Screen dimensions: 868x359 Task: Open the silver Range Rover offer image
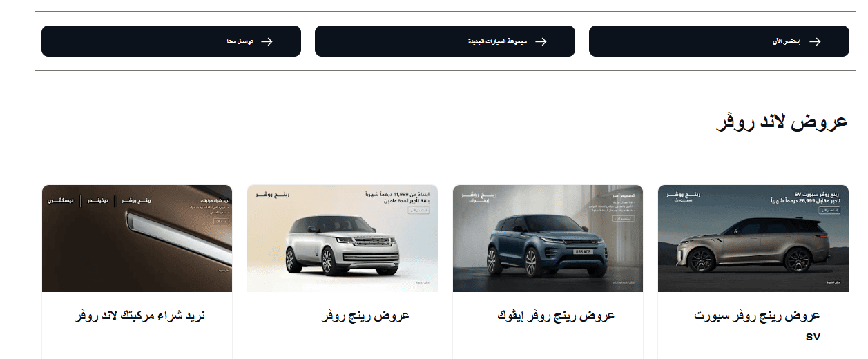point(342,238)
